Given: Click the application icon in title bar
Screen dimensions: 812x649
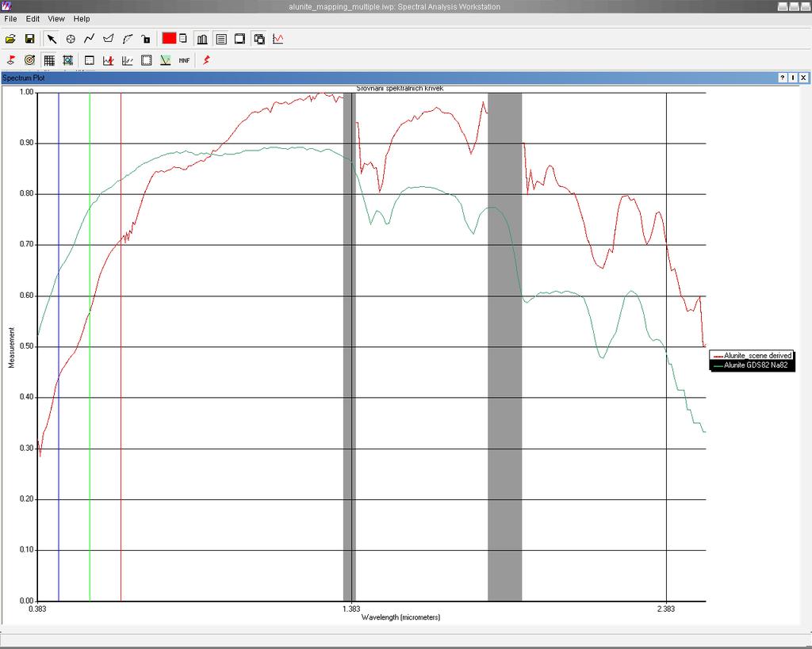Looking at the screenshot, I should tap(6, 6).
